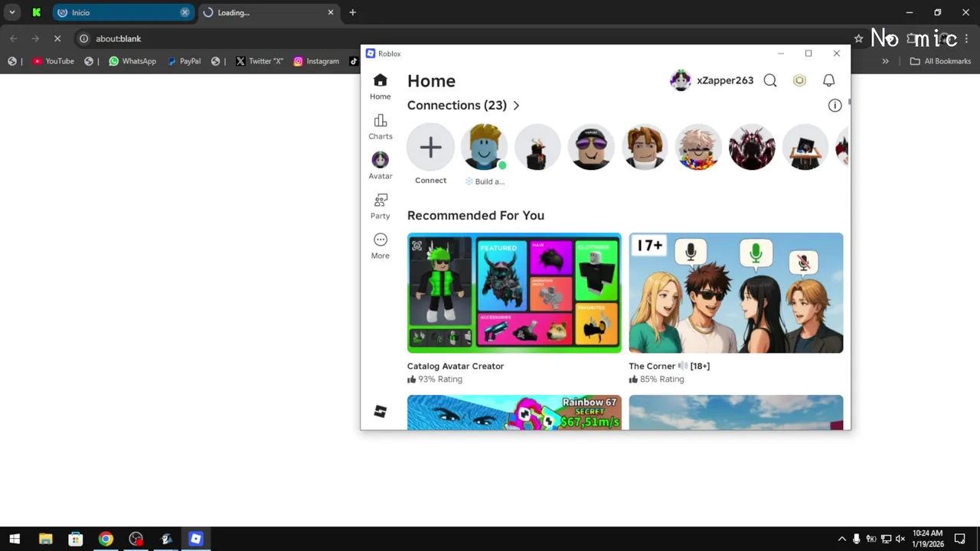
Task: Select the pinned Kick tab
Action: (36, 12)
